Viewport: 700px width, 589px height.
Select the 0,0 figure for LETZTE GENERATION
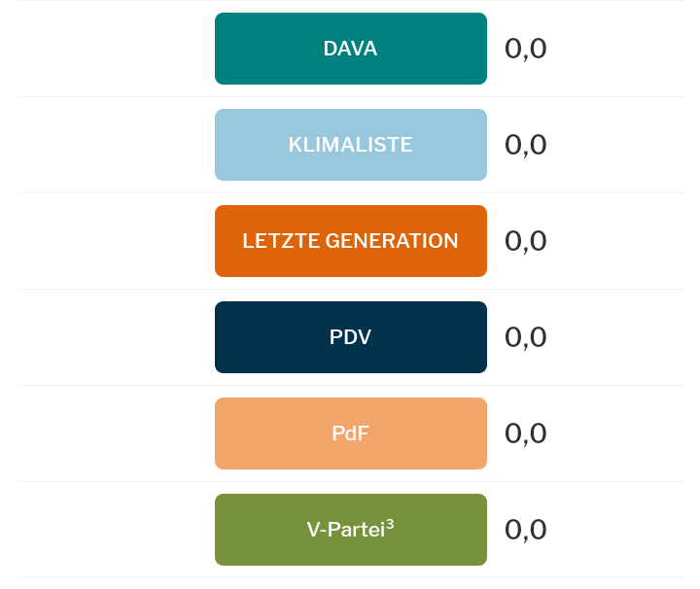[x=525, y=241]
